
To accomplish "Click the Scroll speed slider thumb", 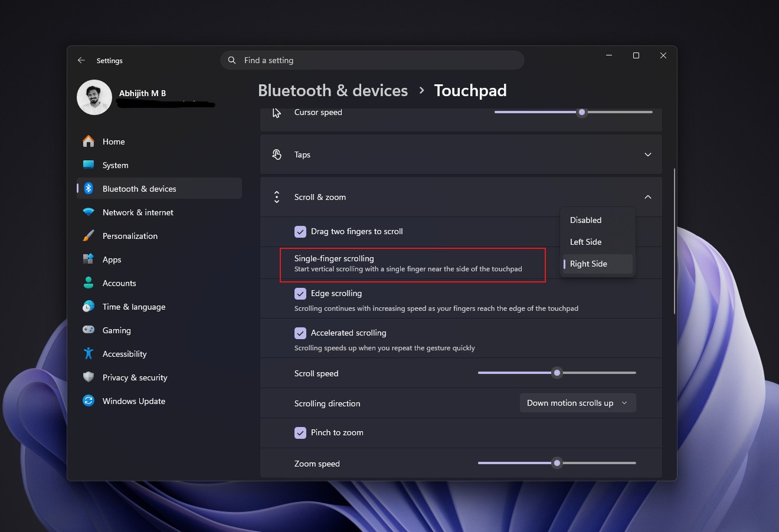I will click(557, 373).
